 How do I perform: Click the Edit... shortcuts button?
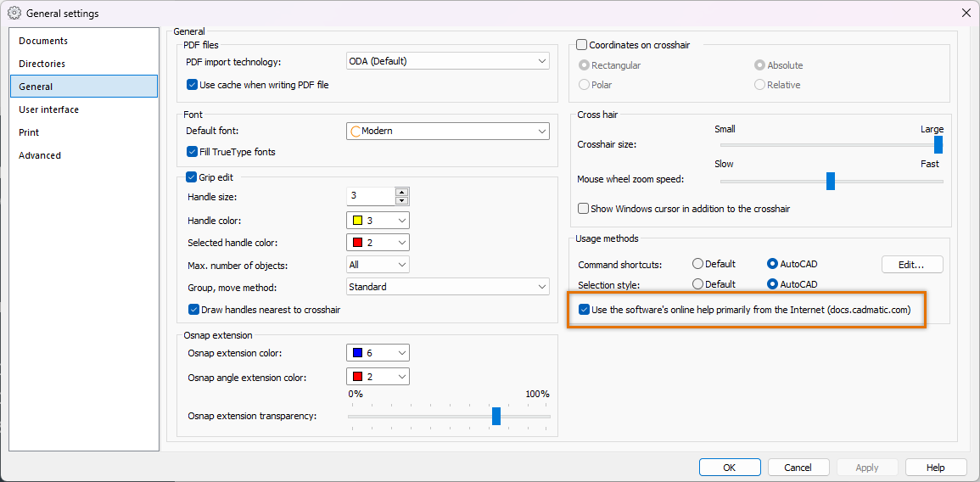click(x=912, y=265)
